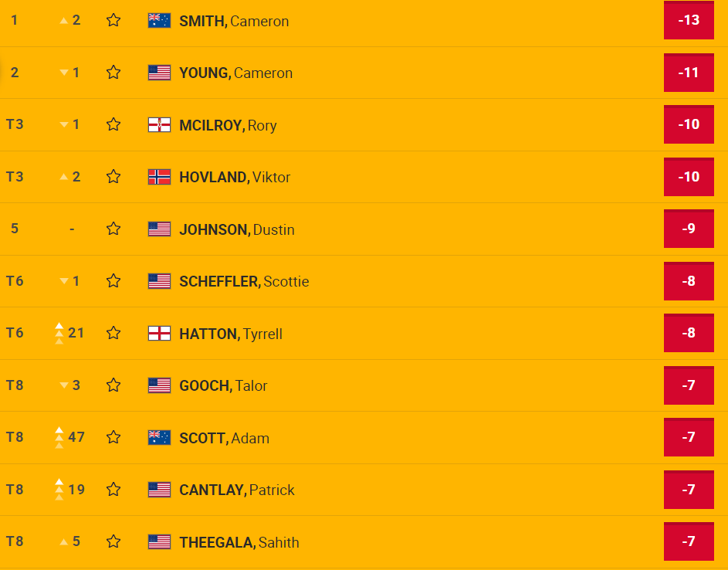Viewport: 728px width, 570px height.
Task: Click the star icon next to Talor Gooch
Action: point(113,385)
